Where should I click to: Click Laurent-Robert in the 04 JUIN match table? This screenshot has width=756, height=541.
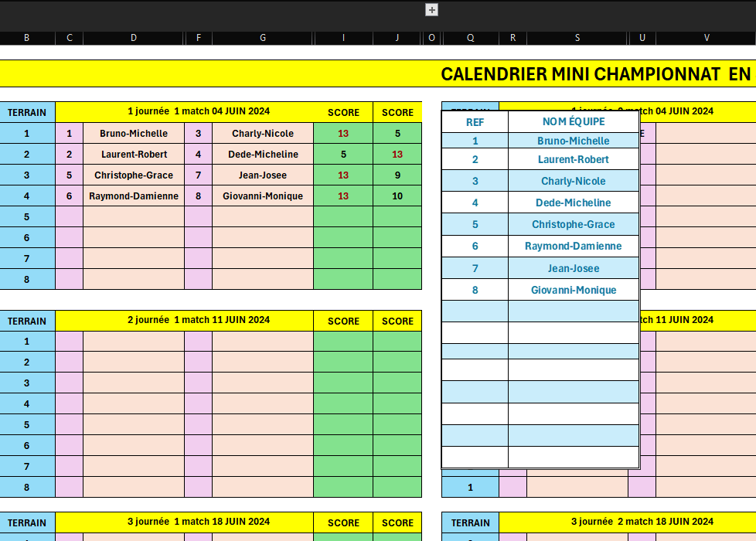click(134, 155)
